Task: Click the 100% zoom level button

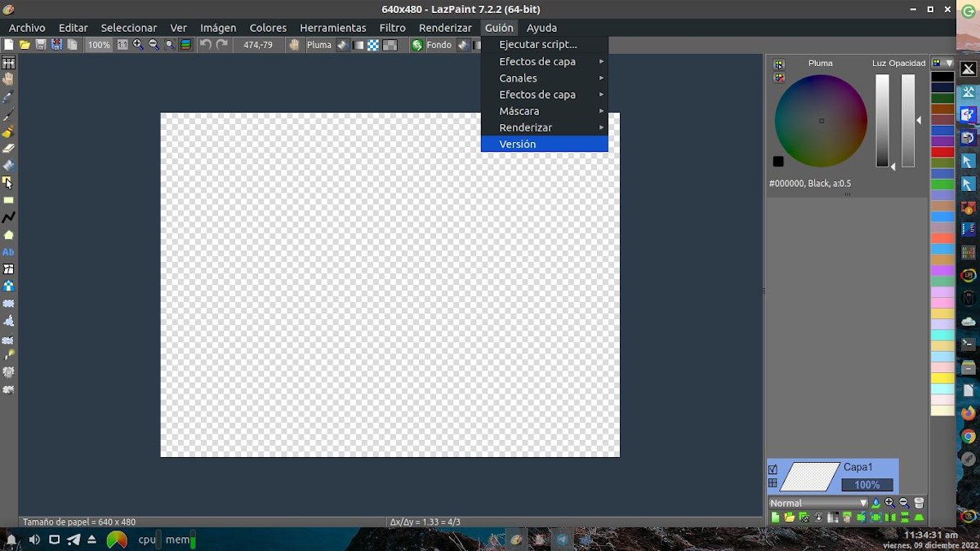Action: [99, 45]
